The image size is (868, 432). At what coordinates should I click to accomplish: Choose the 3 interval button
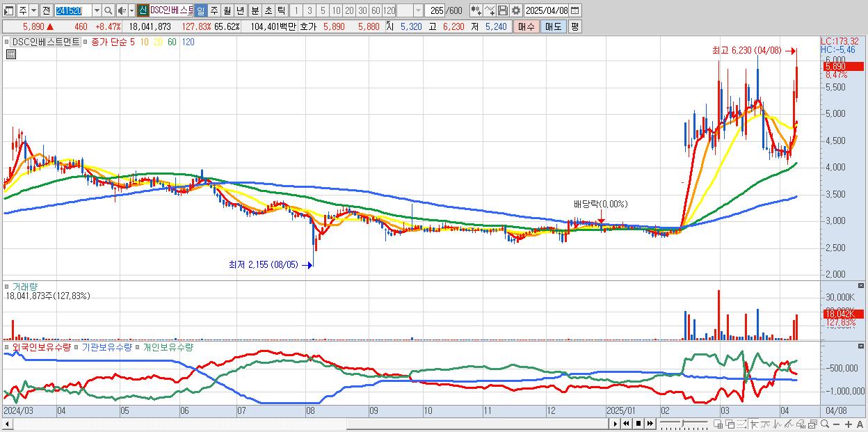coord(310,10)
